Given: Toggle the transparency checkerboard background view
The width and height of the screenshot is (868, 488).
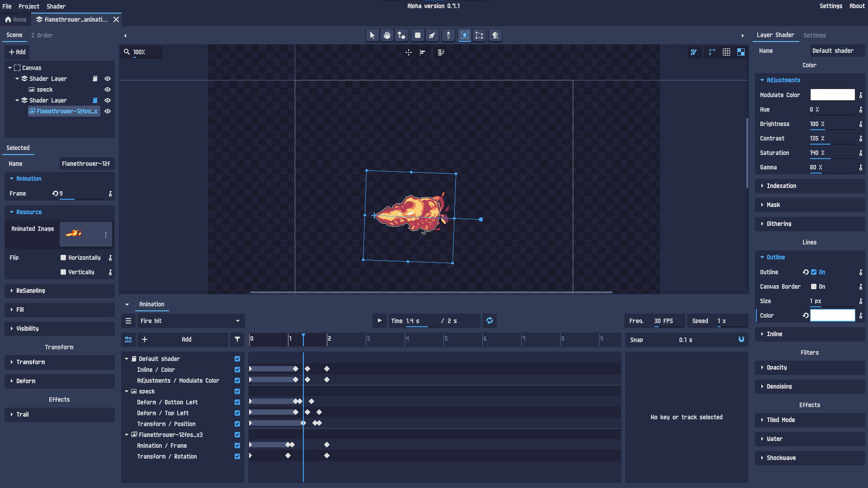Looking at the screenshot, I should pyautogui.click(x=741, y=52).
